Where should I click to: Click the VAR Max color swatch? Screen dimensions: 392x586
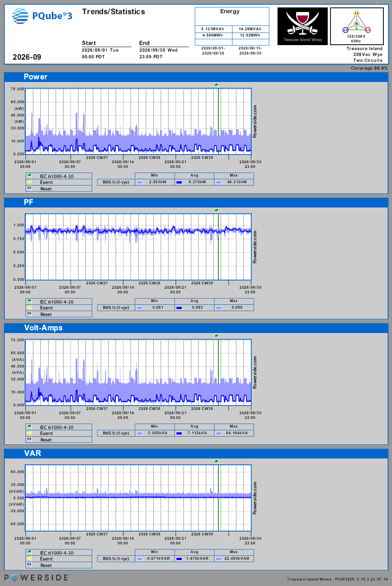tap(219, 559)
